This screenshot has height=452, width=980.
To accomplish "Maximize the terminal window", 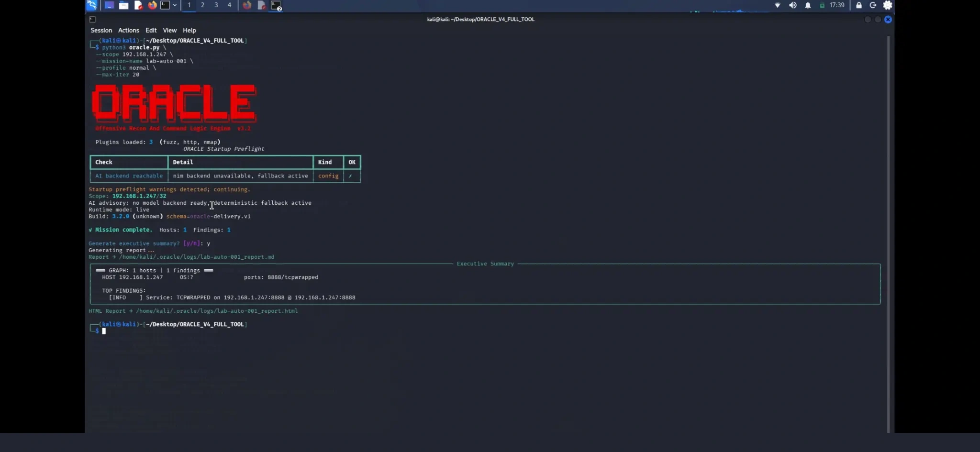I will point(878,20).
